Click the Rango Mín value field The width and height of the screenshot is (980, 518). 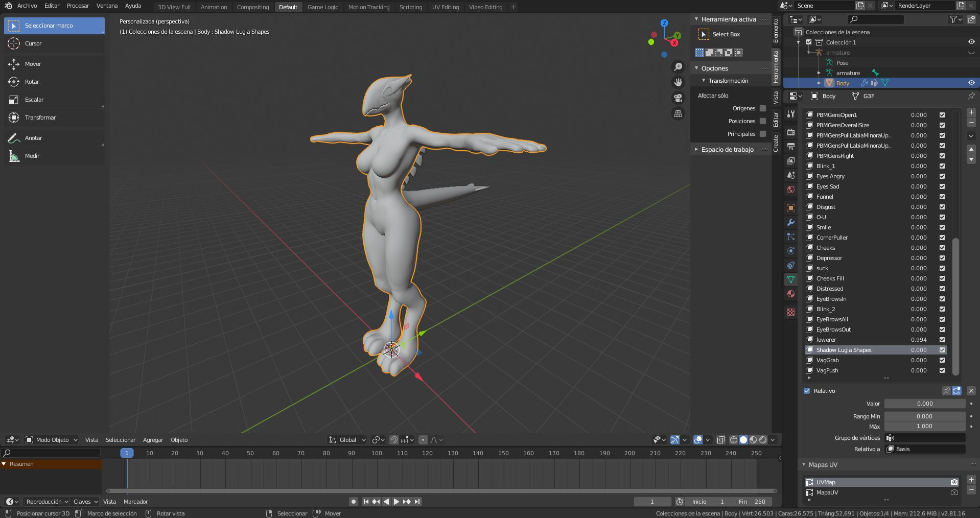(925, 416)
